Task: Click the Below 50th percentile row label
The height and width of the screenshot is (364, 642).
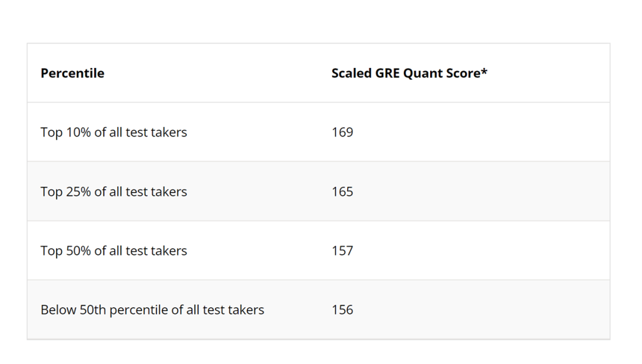Action: (152, 310)
